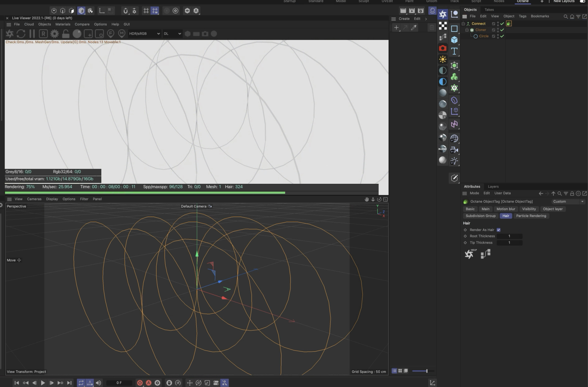Click the Octane camera icon

pos(443,48)
